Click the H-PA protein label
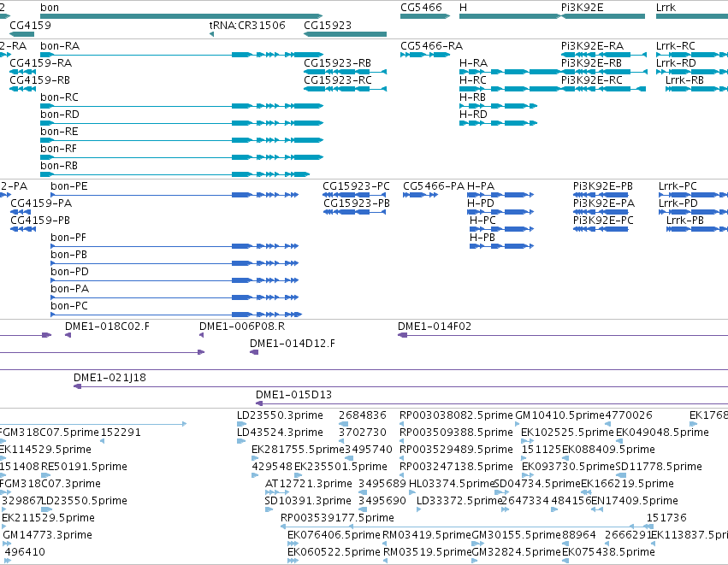The image size is (728, 565). click(481, 186)
